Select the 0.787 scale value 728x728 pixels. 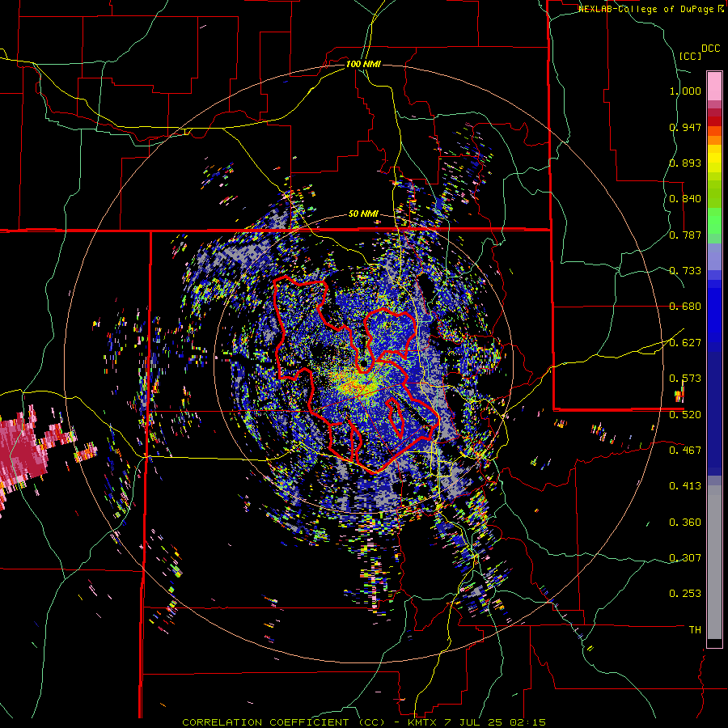685,235
